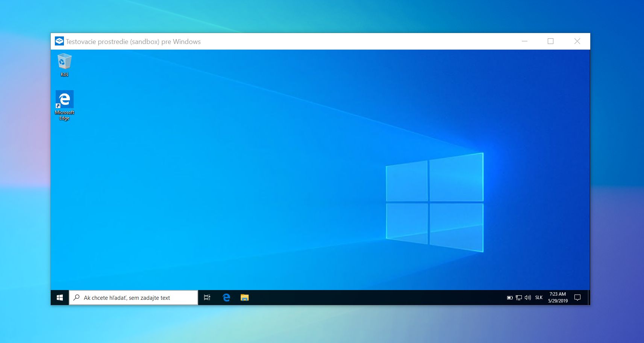Open File Explorer from sandbox taskbar
Screen dimensions: 644x343
pyautogui.click(x=245, y=298)
